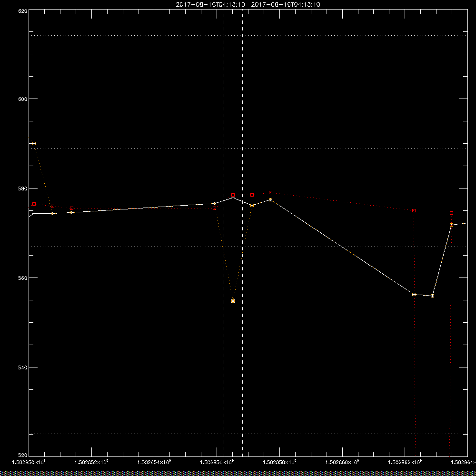Click the 1.502862×10⁹ x-axis label
The width and height of the screenshot is (476, 476).
click(x=405, y=462)
